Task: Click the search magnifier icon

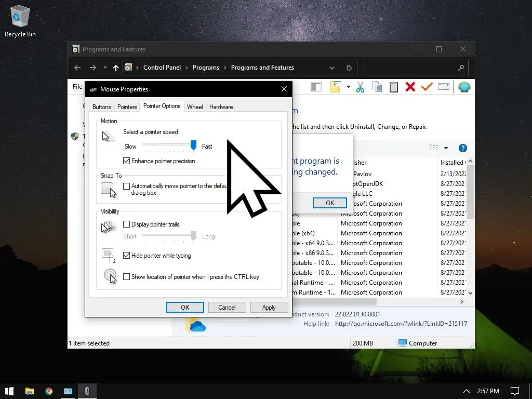Action: coord(461,68)
